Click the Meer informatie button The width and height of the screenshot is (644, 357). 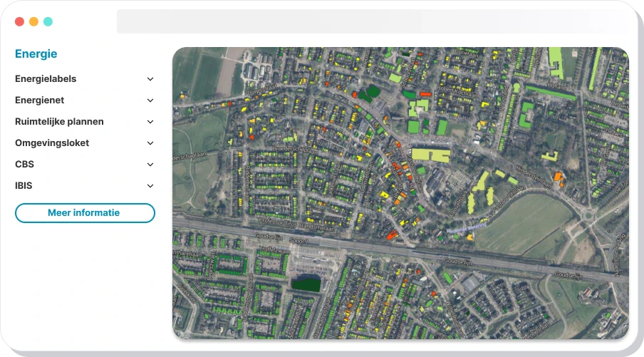click(85, 213)
